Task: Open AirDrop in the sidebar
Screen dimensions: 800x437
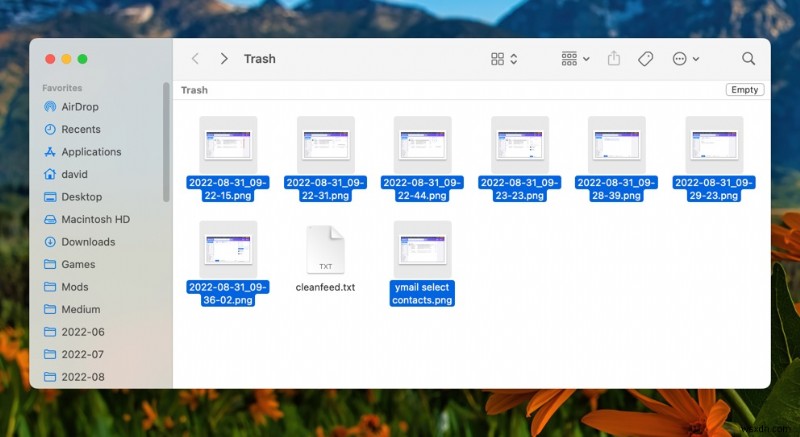Action: coord(71,107)
